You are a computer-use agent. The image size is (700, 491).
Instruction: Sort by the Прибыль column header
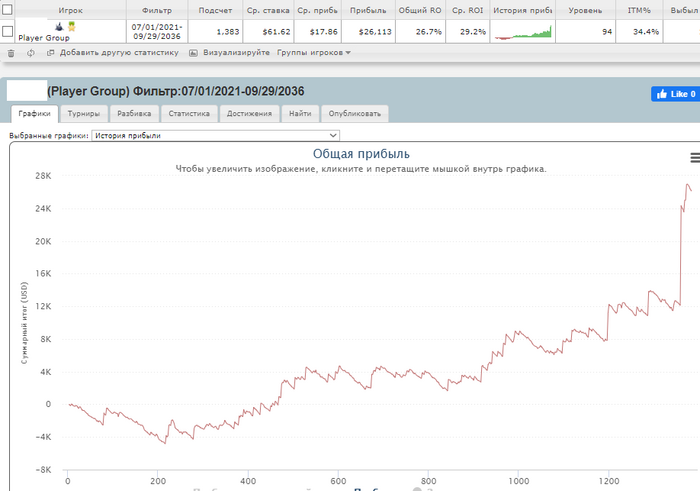pyautogui.click(x=368, y=10)
